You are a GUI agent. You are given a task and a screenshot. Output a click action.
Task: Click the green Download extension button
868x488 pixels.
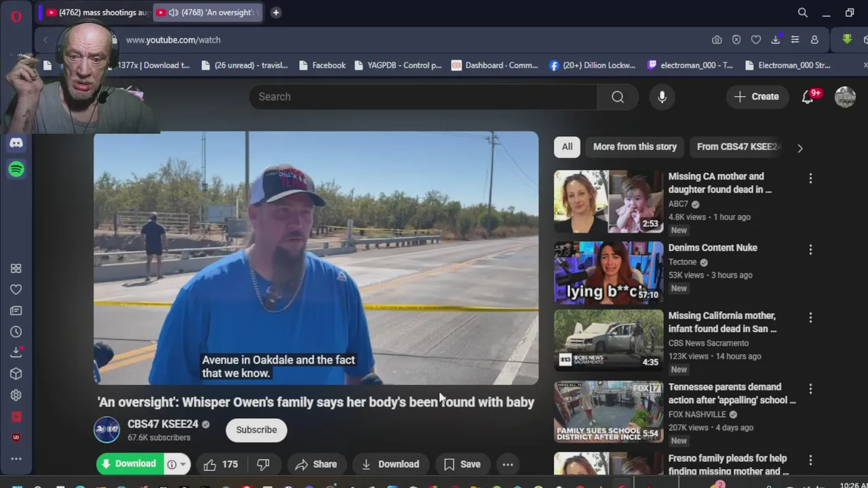(129, 464)
